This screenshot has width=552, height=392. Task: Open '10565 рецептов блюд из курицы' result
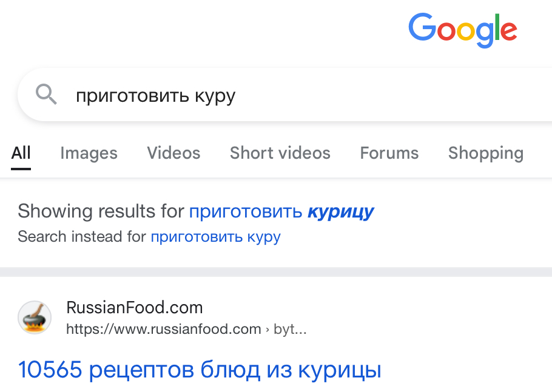(200, 369)
